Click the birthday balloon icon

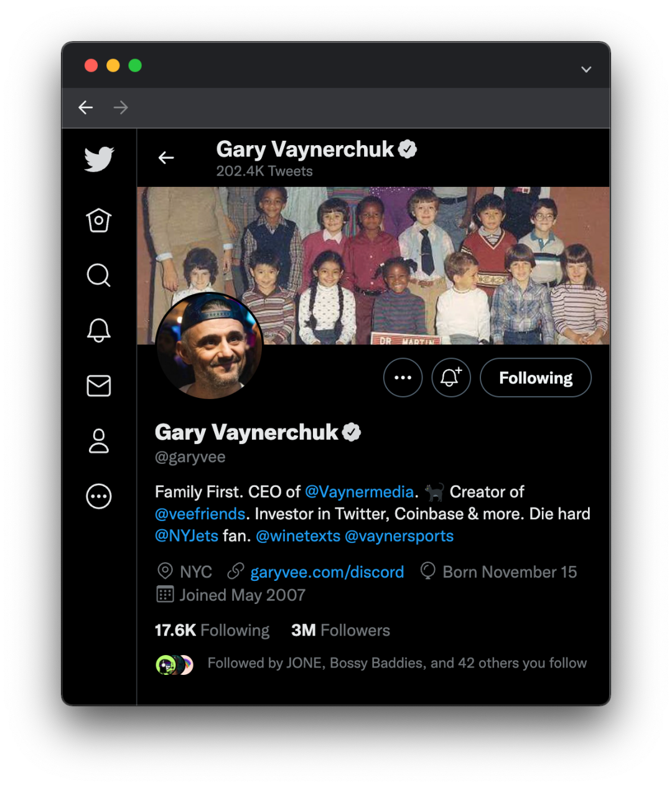(x=428, y=571)
